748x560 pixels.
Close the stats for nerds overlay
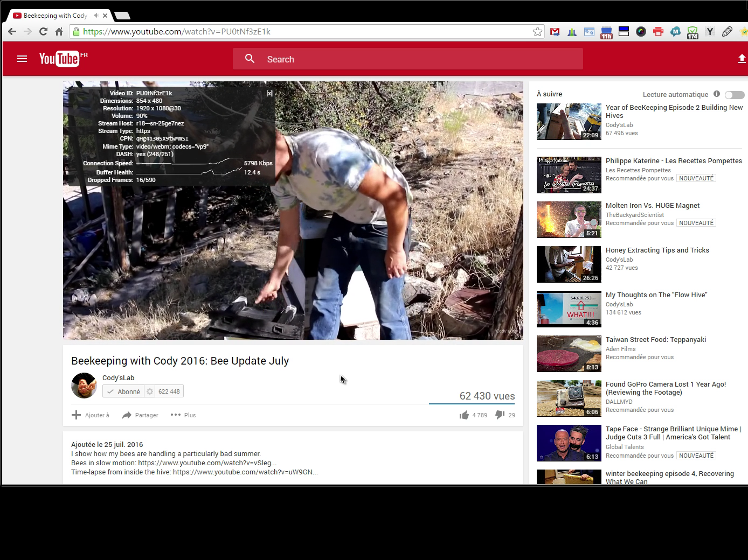click(x=269, y=93)
